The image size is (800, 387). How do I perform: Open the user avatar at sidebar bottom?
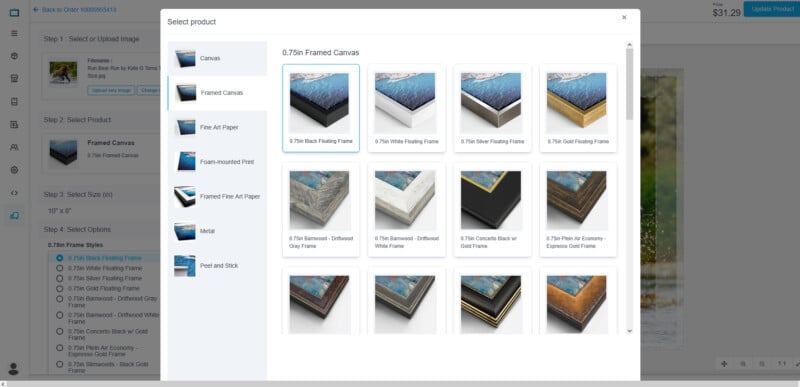coord(14,369)
